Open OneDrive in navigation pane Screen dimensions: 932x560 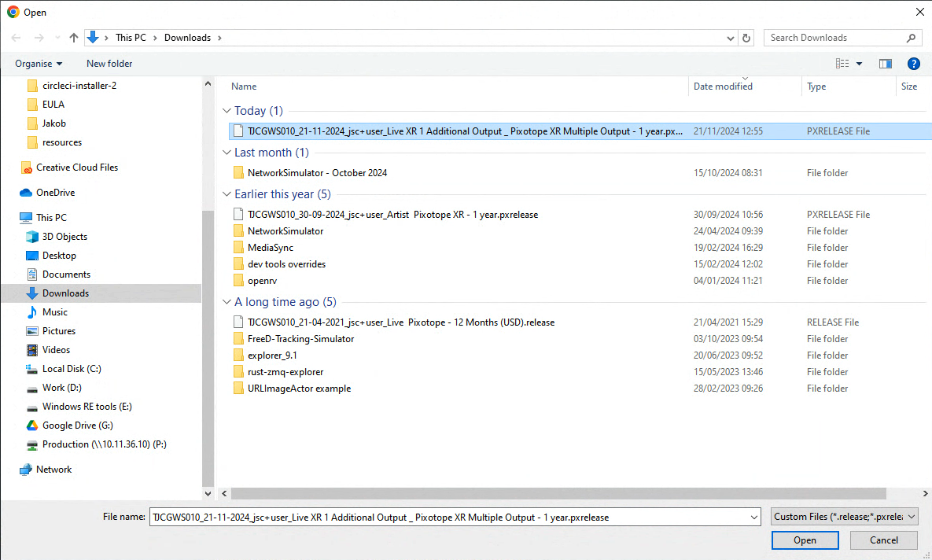point(55,193)
